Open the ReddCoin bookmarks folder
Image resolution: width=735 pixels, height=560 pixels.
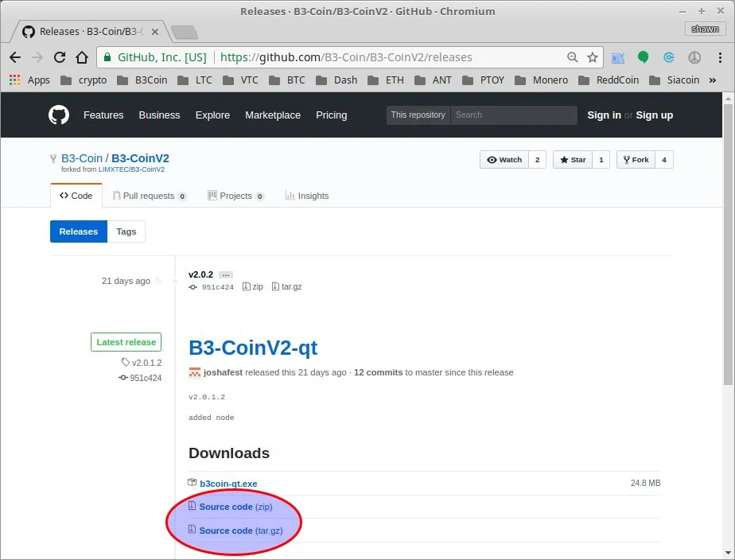[x=609, y=80]
